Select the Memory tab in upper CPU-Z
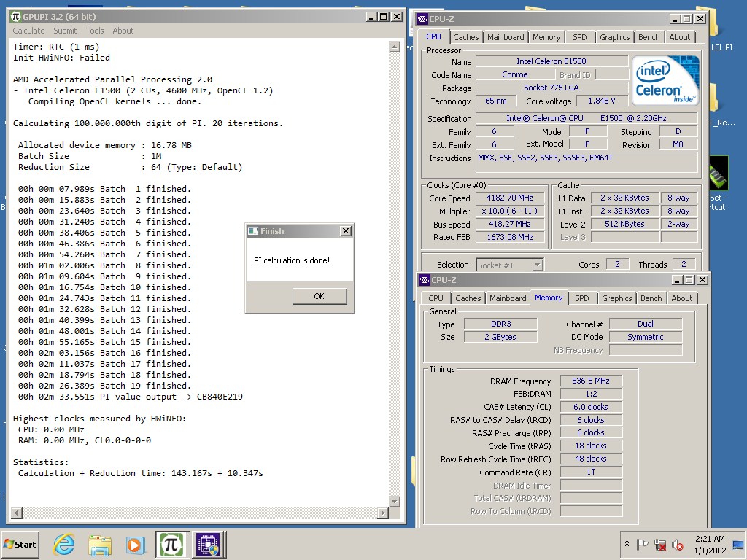 point(546,37)
